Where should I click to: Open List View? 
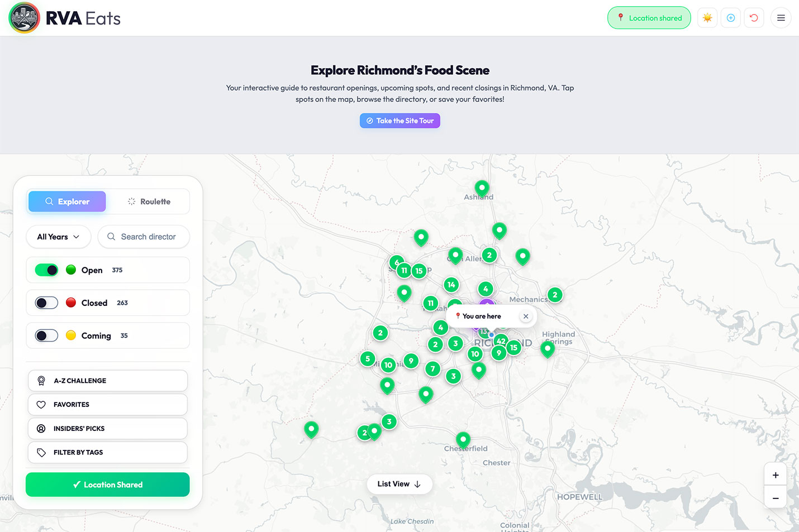point(400,484)
